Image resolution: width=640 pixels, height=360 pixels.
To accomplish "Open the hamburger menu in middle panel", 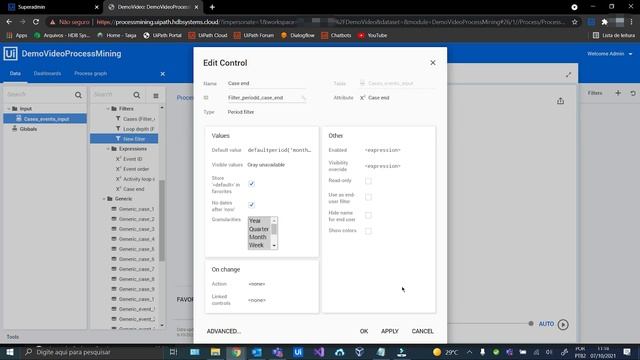I will [x=156, y=96].
